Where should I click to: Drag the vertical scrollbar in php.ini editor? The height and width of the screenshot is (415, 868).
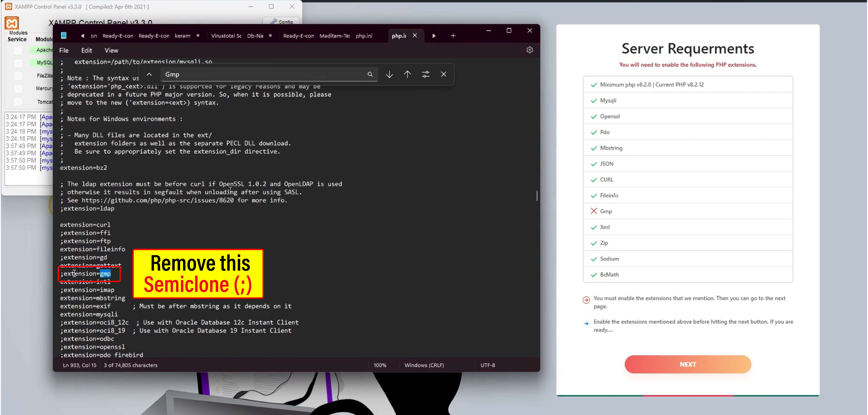(536, 196)
